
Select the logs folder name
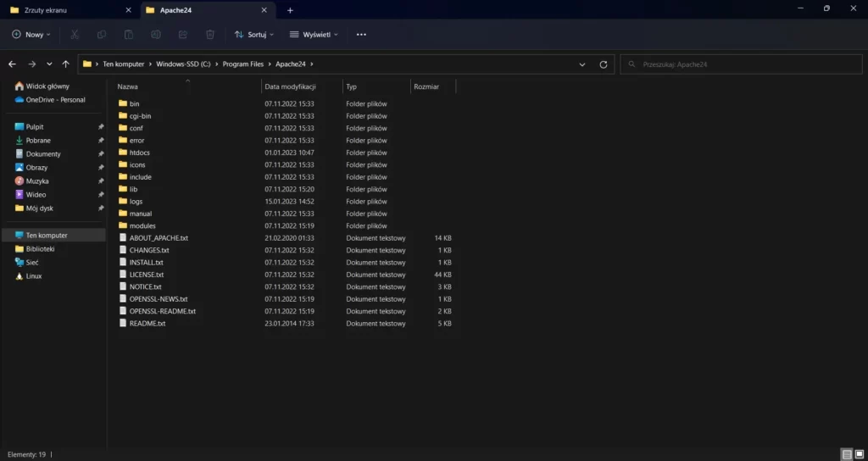136,202
